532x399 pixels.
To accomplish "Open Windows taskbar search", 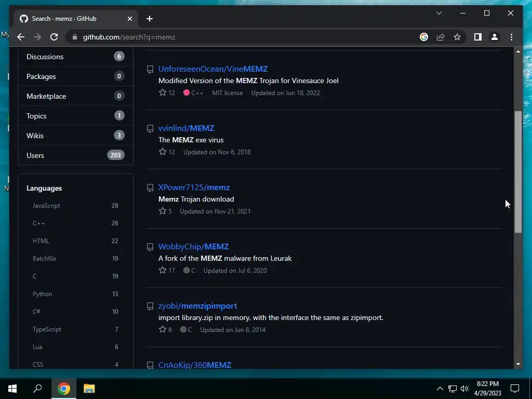I will pyautogui.click(x=37, y=389).
